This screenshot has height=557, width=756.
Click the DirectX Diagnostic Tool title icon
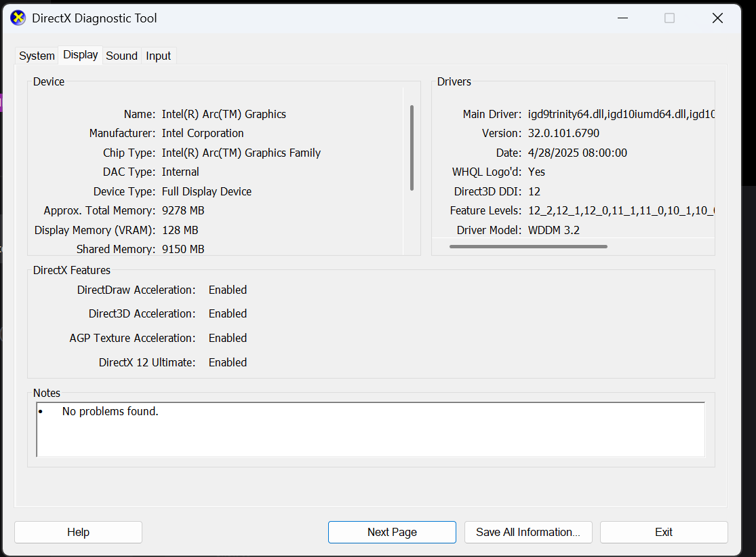(18, 18)
